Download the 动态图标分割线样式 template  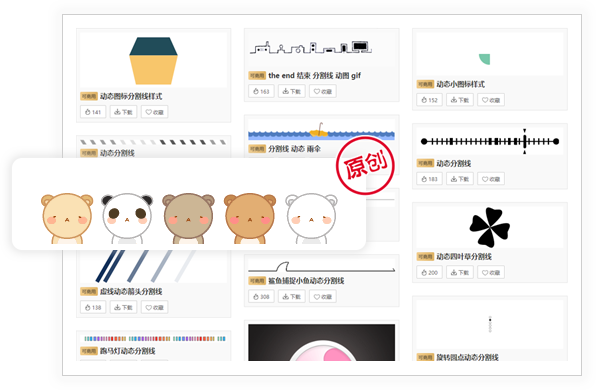point(123,112)
